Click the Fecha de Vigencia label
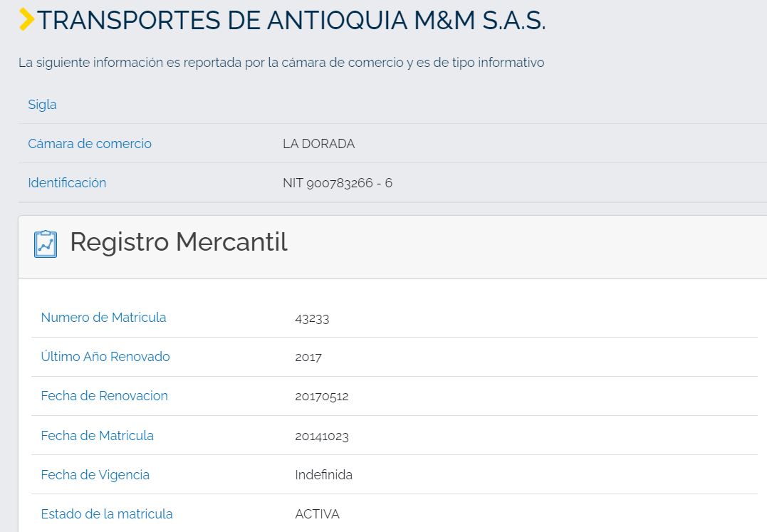The width and height of the screenshot is (767, 532). 95,475
